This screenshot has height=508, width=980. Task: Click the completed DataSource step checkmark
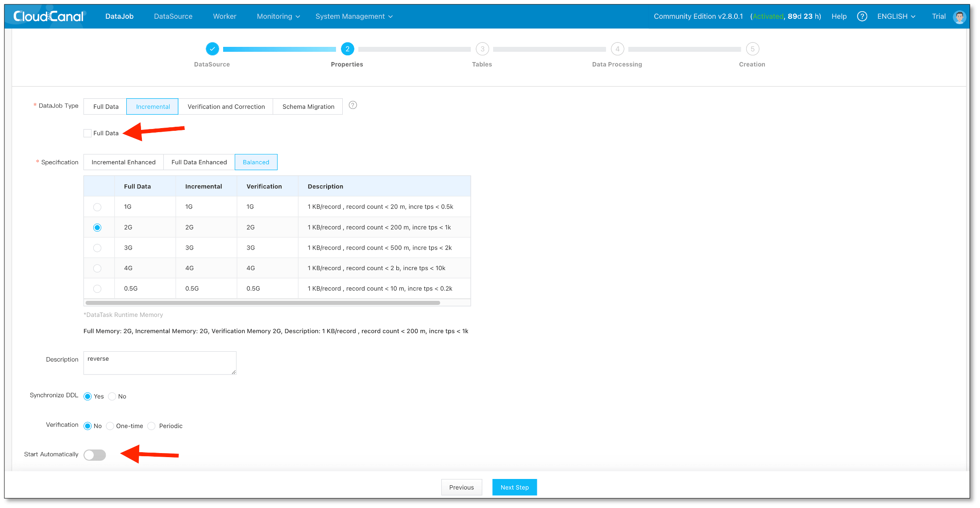tap(212, 49)
